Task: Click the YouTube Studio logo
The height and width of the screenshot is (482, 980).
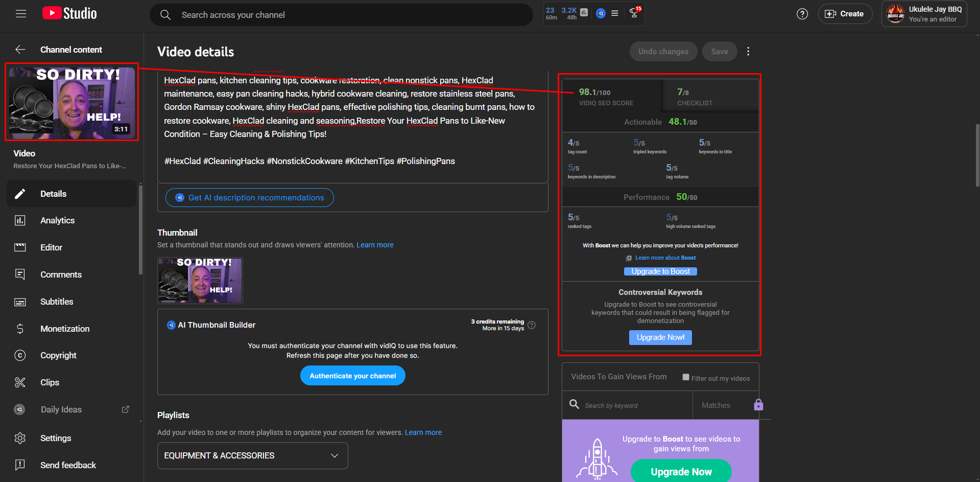Action: pyautogui.click(x=69, y=13)
